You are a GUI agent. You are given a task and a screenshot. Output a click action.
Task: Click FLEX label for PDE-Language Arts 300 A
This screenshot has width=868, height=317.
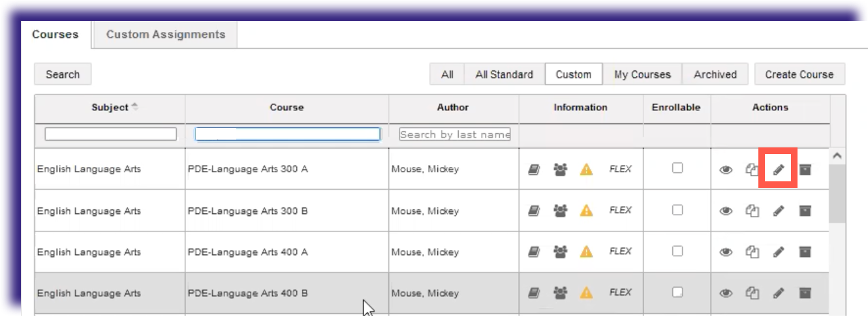tap(620, 170)
